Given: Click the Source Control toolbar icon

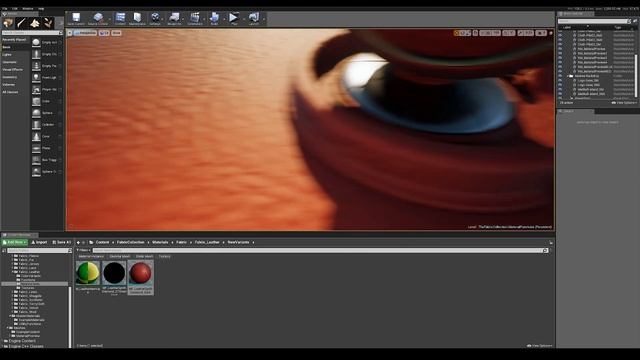Looking at the screenshot, I should coord(98,18).
